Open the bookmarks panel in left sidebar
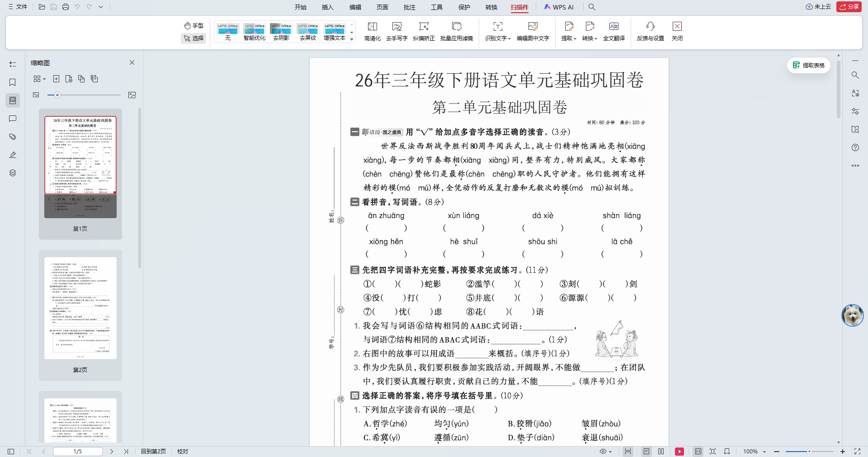The width and height of the screenshot is (868, 457). click(12, 83)
